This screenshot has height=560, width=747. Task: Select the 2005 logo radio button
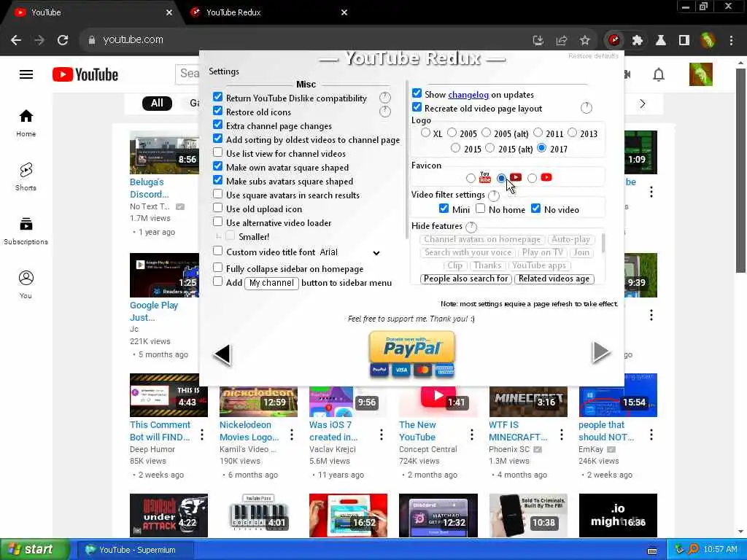452,133
